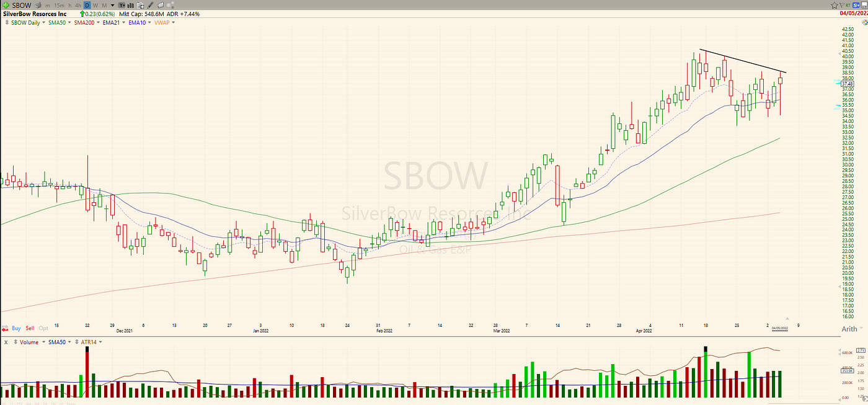The height and width of the screenshot is (405, 868).
Task: Click the share dots icon
Action: pyautogui.click(x=170, y=6)
